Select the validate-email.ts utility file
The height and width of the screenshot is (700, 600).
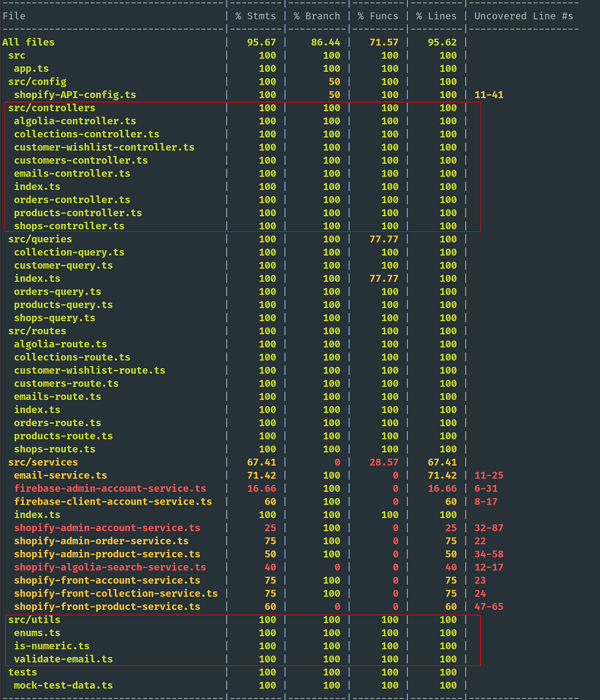pyautogui.click(x=63, y=659)
